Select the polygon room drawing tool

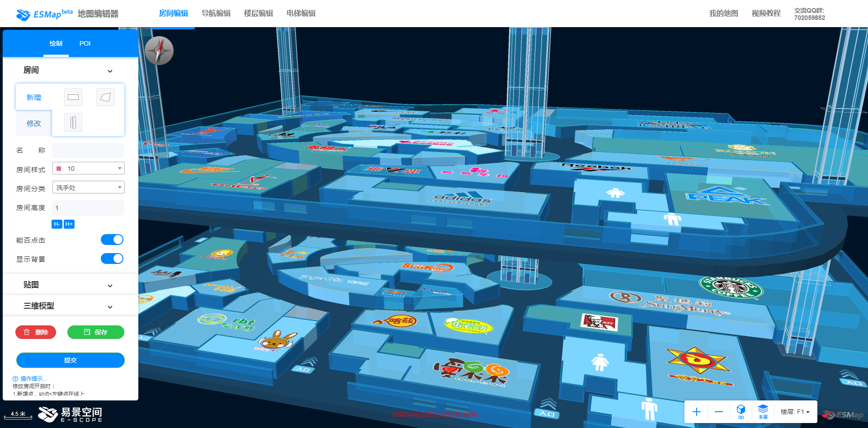[x=105, y=97]
